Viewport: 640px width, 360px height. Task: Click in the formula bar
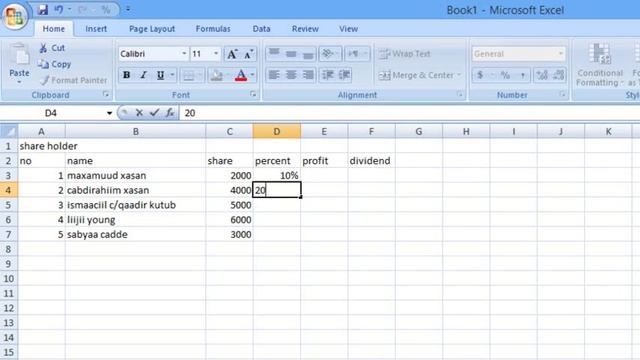tap(409, 113)
